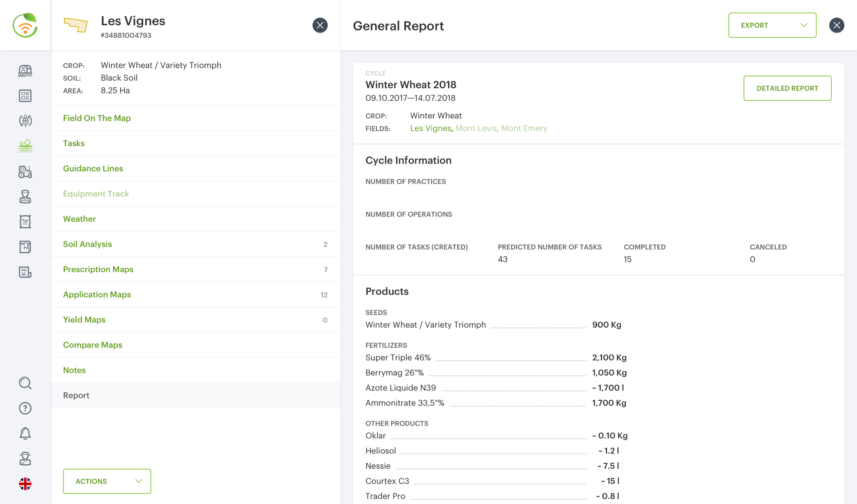
Task: Click the Export dropdown chevron arrow
Action: [x=804, y=25]
